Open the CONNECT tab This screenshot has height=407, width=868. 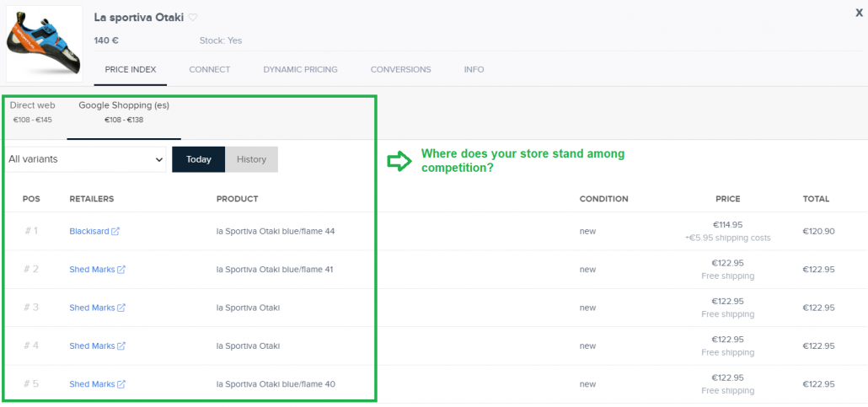click(x=209, y=70)
